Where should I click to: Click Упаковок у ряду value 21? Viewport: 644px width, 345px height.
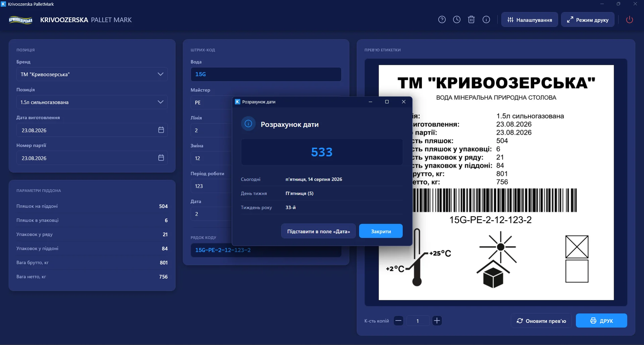[x=165, y=234]
